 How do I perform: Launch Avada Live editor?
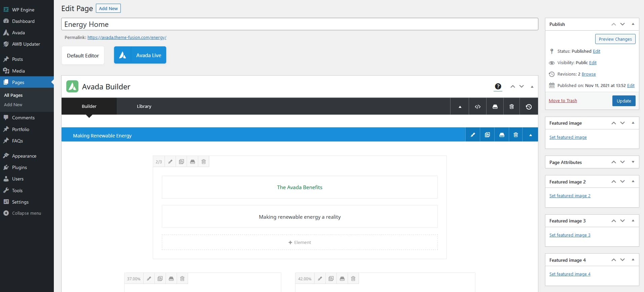pos(140,55)
